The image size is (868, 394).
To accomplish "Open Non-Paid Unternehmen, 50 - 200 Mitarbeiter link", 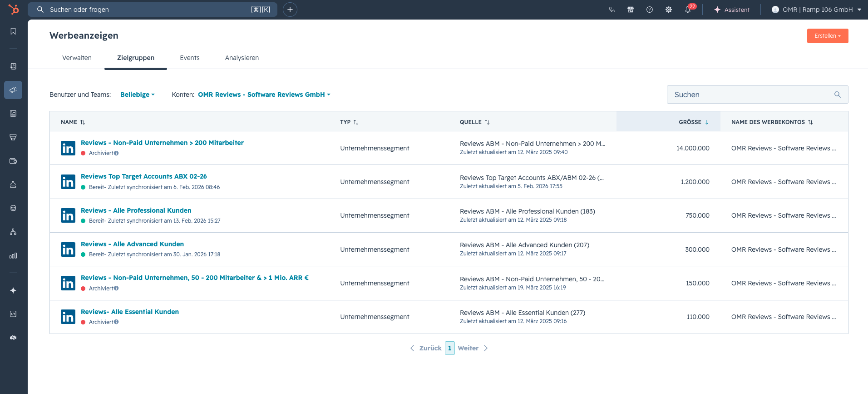I will [x=195, y=278].
